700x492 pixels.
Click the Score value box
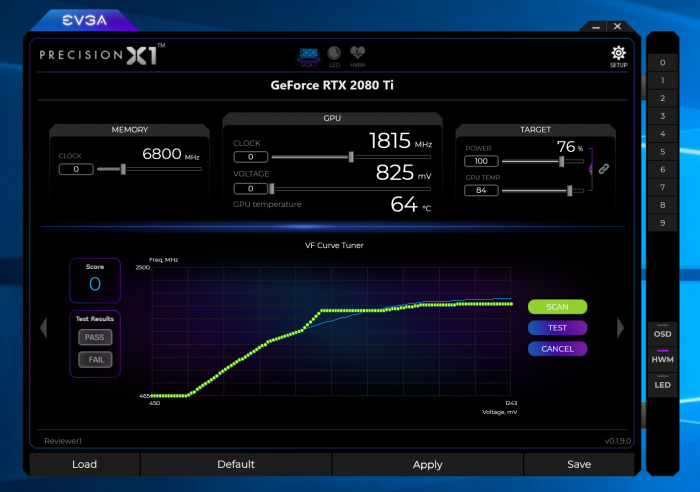coord(95,280)
